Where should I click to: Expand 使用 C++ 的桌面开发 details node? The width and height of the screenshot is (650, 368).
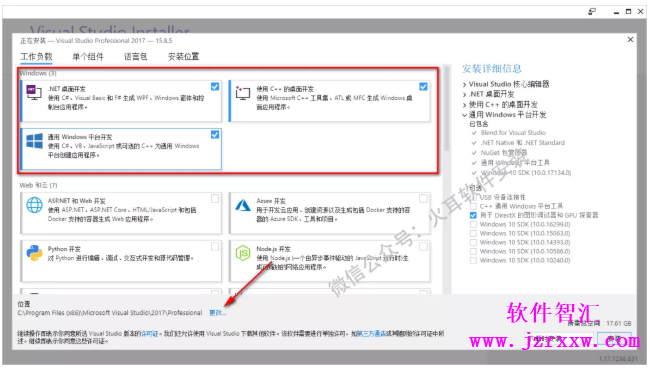(x=465, y=105)
